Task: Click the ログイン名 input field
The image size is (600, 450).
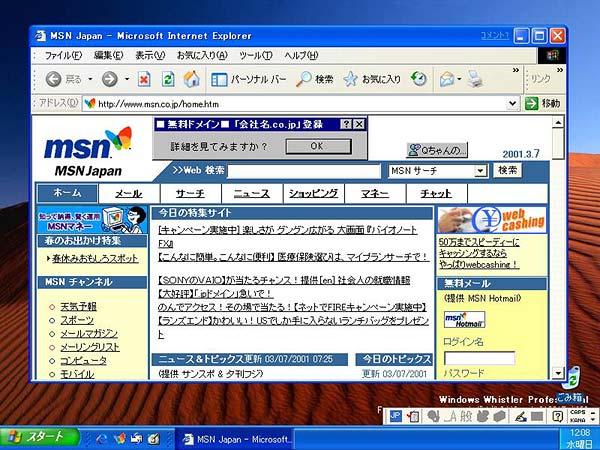Action: [479, 359]
